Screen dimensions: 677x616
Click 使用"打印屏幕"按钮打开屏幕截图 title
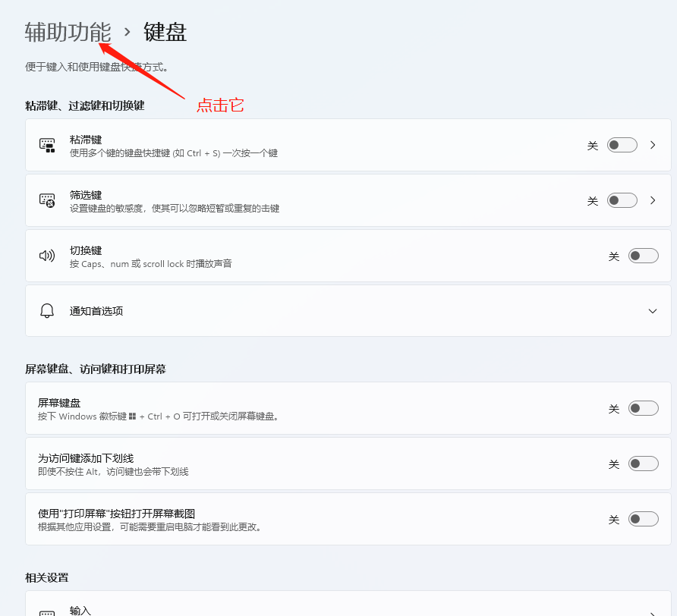pyautogui.click(x=117, y=514)
